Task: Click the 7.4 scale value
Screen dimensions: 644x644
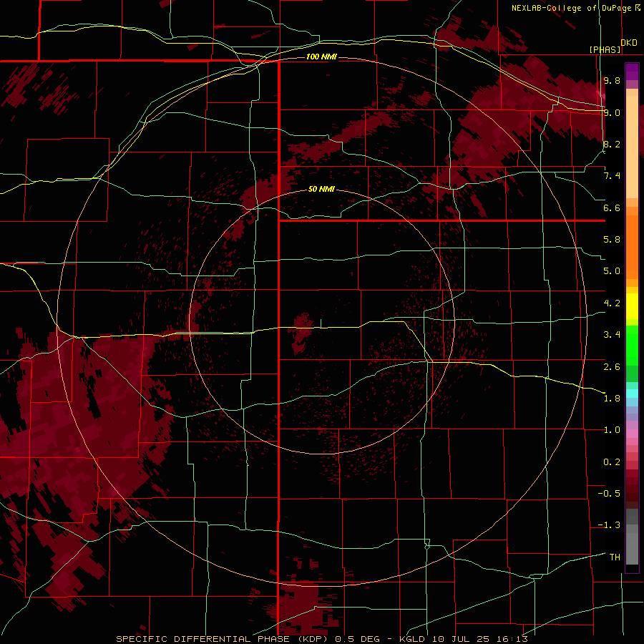Action: coord(612,176)
